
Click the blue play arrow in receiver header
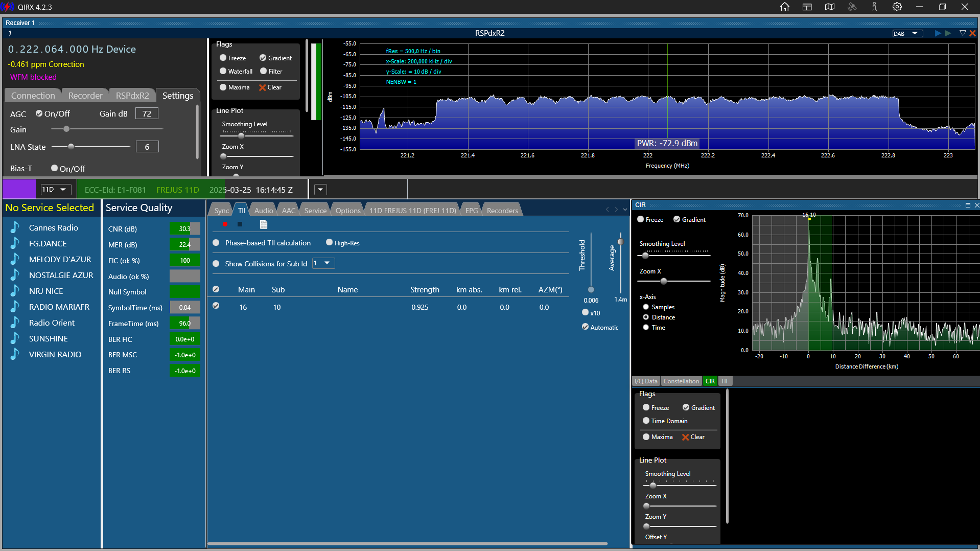(x=938, y=33)
